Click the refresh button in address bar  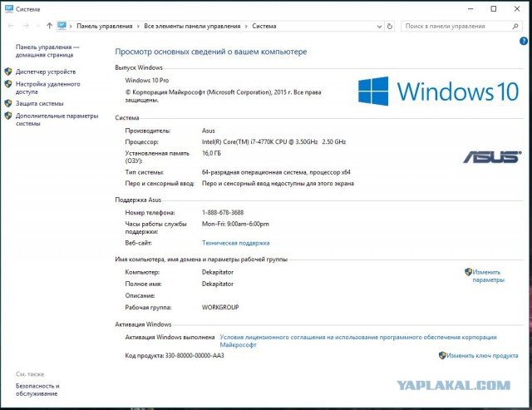pos(390,26)
